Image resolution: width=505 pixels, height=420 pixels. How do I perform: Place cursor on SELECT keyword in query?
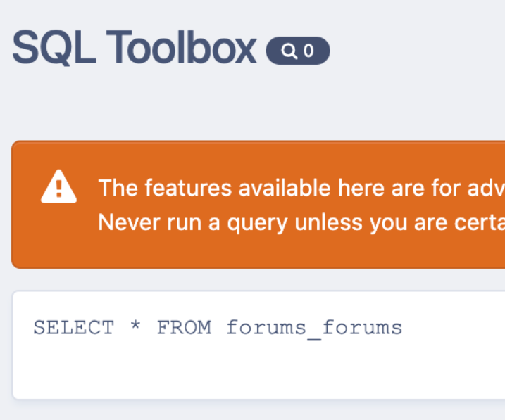point(74,328)
